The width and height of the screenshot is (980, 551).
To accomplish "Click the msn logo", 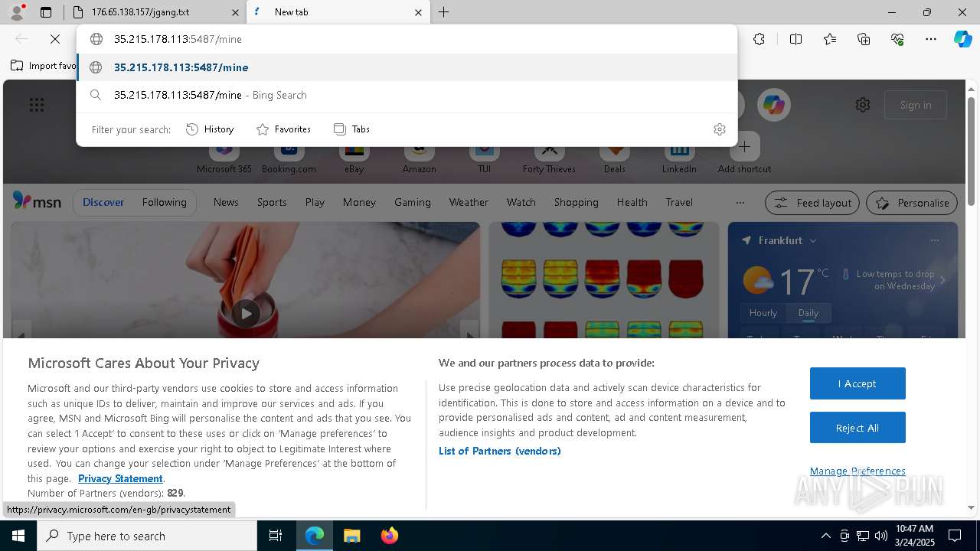I will tap(37, 201).
